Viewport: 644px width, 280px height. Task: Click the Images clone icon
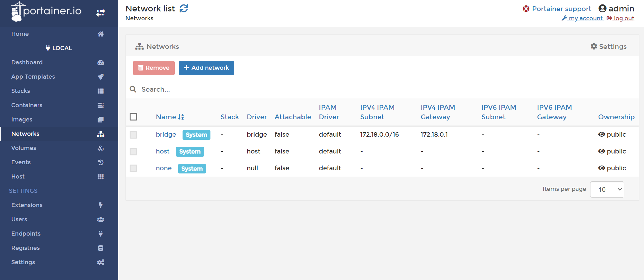(100, 120)
